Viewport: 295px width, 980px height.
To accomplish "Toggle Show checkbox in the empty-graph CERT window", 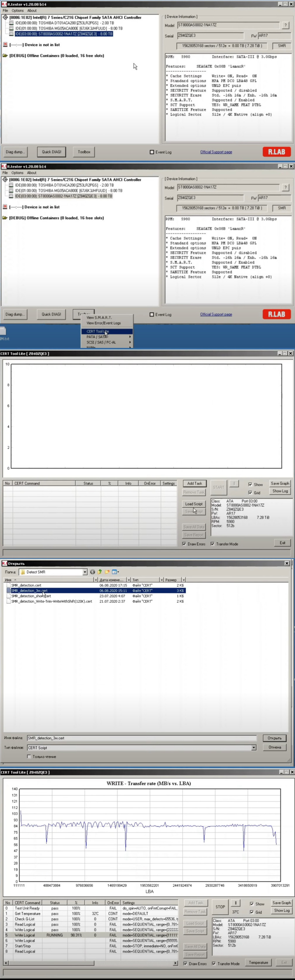I will (x=250, y=485).
